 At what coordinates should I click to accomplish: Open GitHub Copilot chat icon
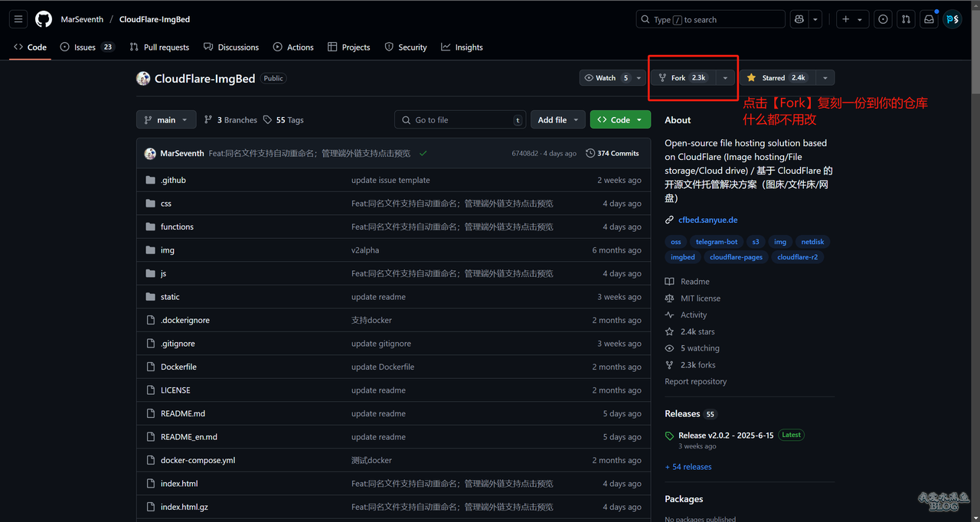(799, 19)
